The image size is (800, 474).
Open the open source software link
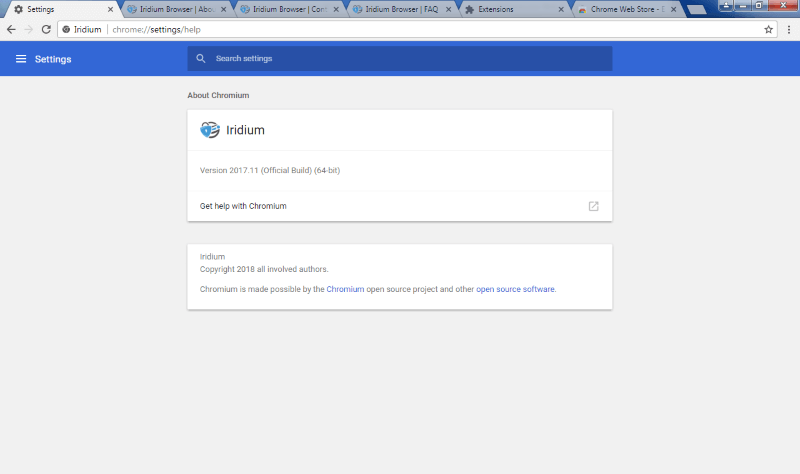click(x=515, y=289)
